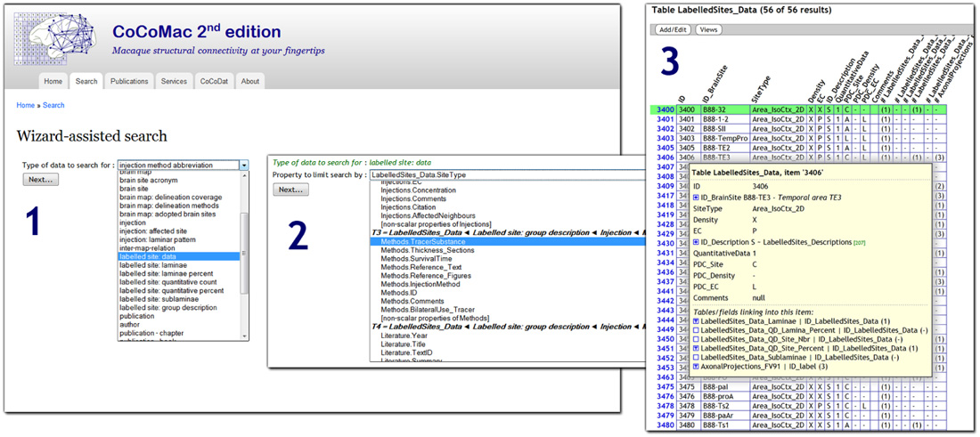
Task: Select highlighted 'Methods.TracerSubstance' property
Action: [507, 241]
